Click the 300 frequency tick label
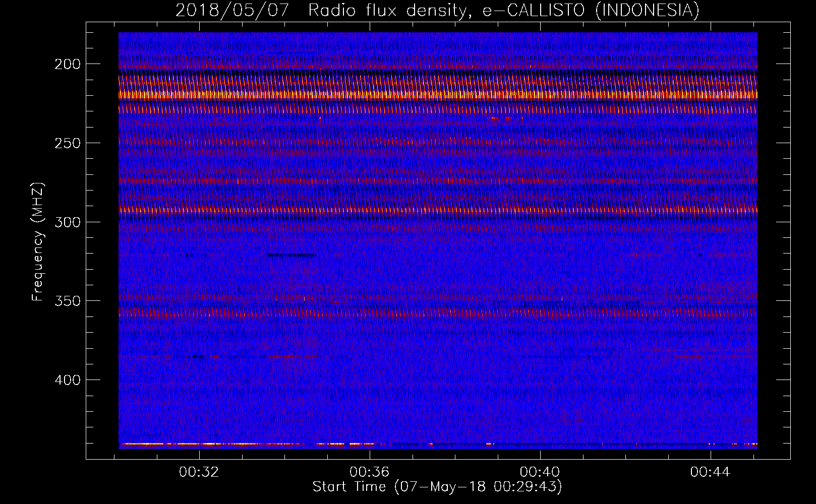816x504 pixels. tap(68, 222)
